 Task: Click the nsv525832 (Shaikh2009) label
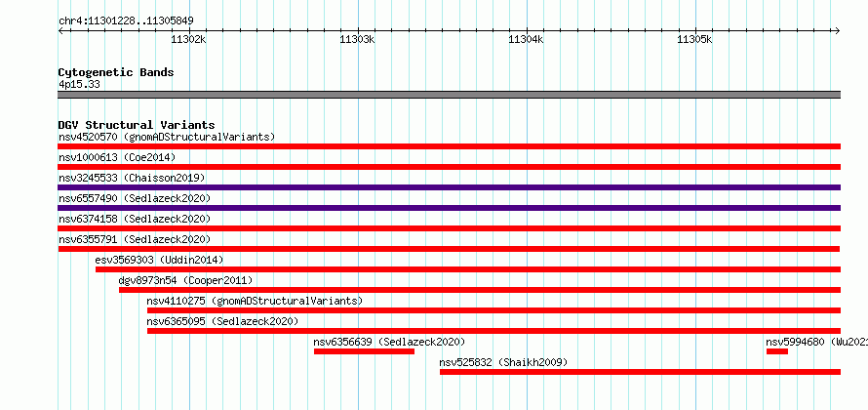click(504, 362)
